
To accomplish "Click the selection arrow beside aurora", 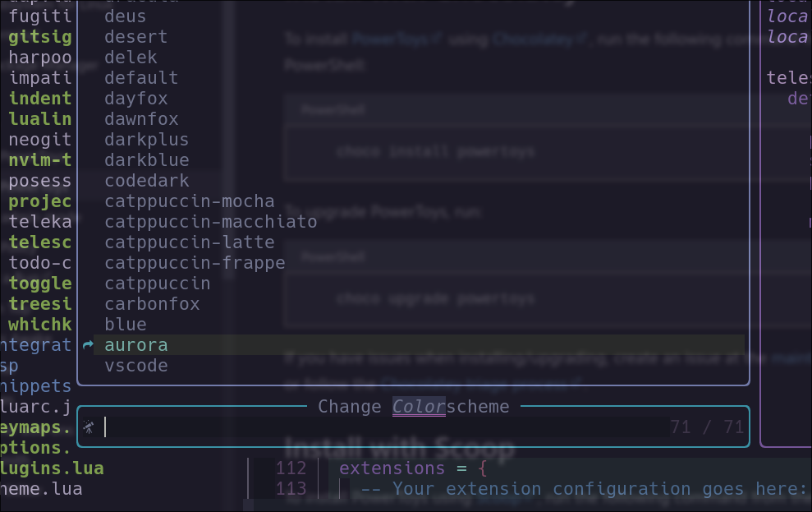I will click(88, 345).
